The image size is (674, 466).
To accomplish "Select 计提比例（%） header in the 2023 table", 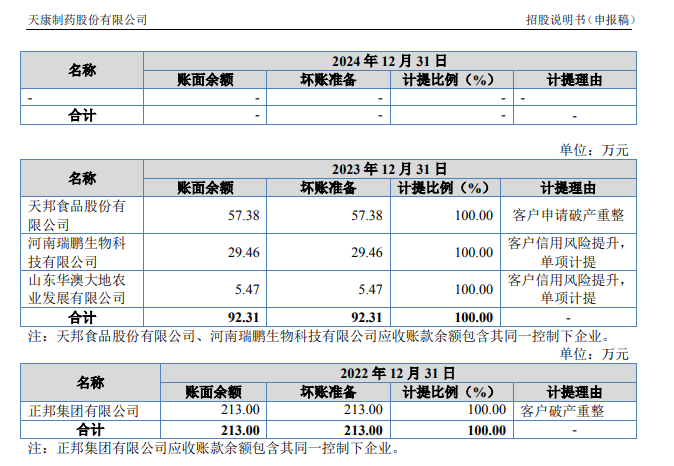I will point(444,188).
